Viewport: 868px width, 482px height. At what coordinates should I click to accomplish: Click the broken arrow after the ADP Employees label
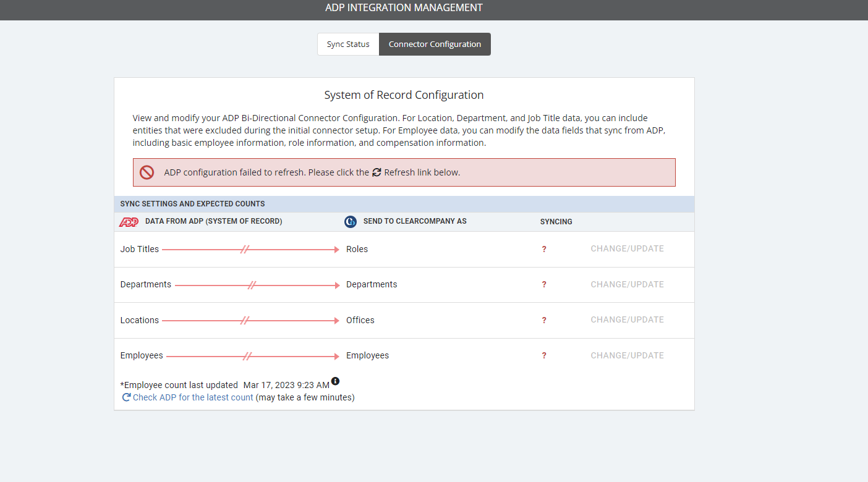(x=253, y=357)
